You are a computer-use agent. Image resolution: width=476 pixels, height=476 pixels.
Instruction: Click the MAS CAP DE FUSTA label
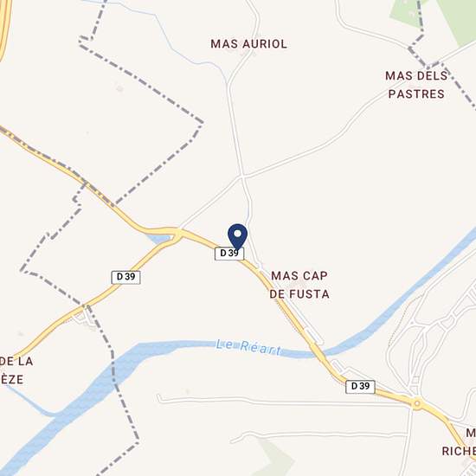299,285
